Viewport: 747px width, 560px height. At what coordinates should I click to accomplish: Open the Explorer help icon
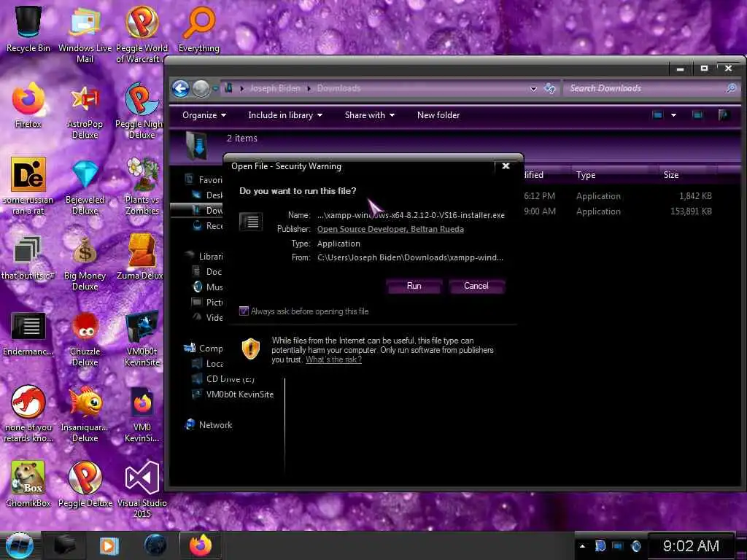(724, 114)
